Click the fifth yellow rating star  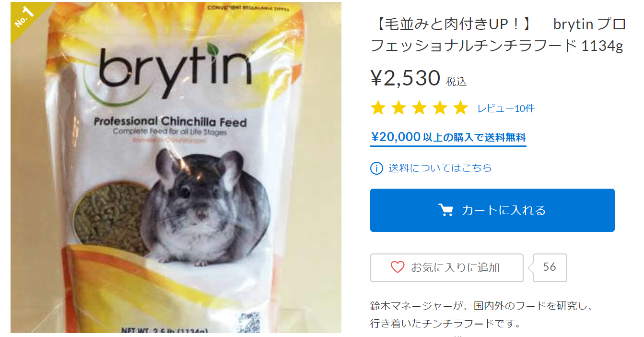coord(460,108)
